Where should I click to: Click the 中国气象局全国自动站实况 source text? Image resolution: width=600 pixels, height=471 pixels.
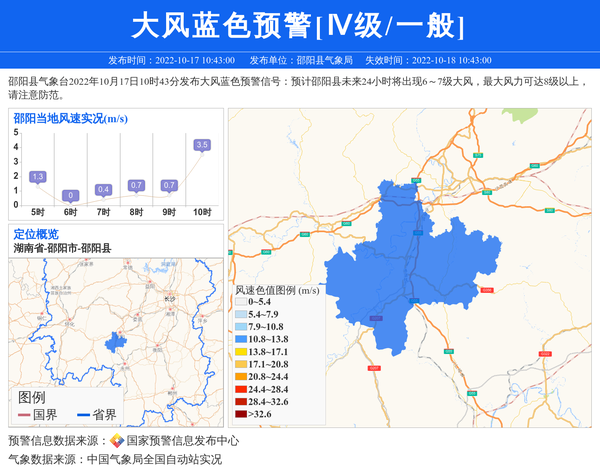click(x=154, y=460)
